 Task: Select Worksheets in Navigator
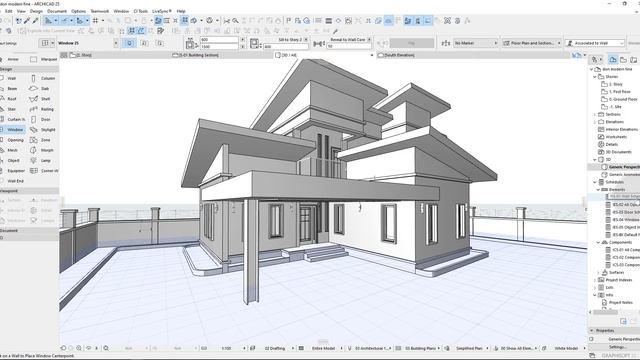[x=616, y=137]
